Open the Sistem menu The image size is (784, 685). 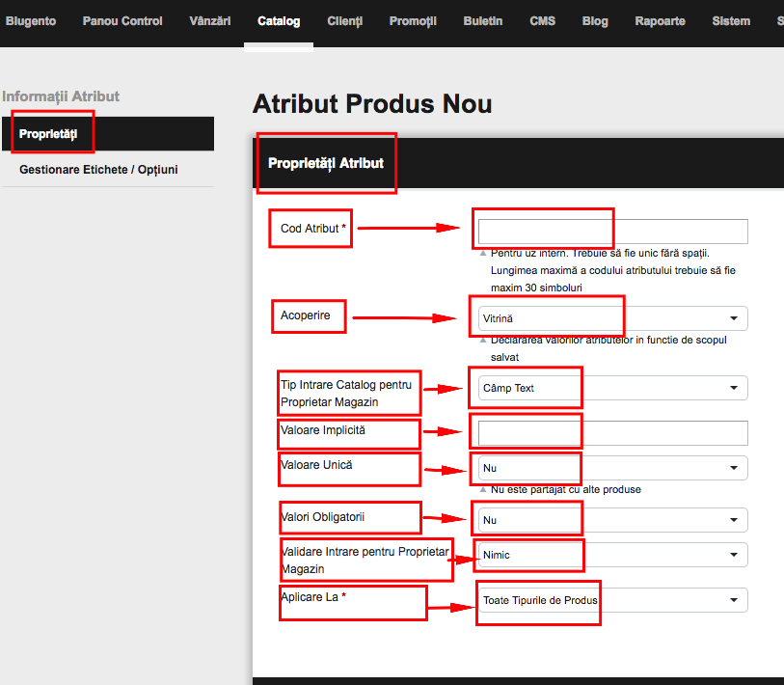(731, 21)
